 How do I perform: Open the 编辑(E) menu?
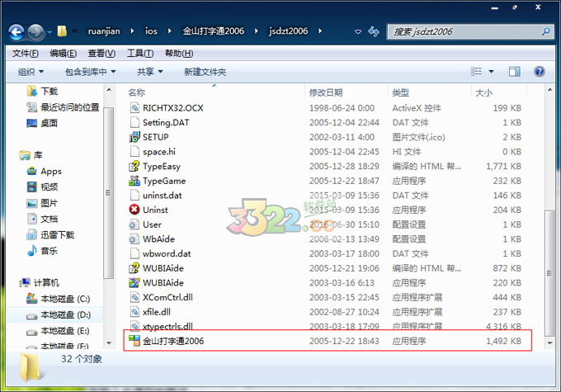[63, 54]
